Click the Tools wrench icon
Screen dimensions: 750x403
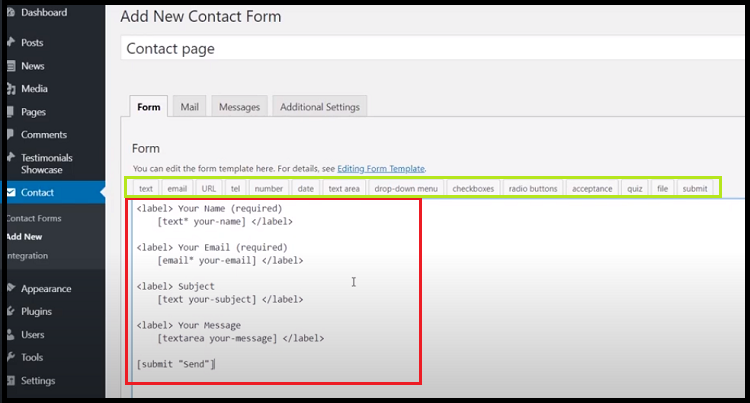10,358
